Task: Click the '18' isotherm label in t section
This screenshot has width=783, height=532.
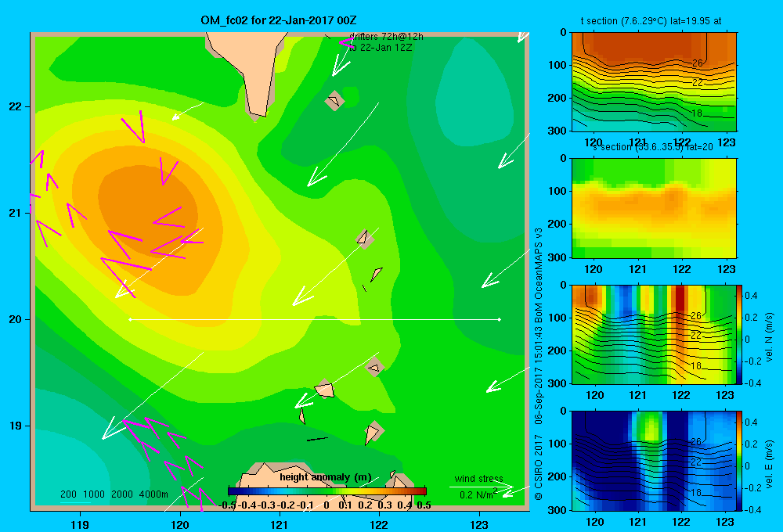Action: [697, 113]
